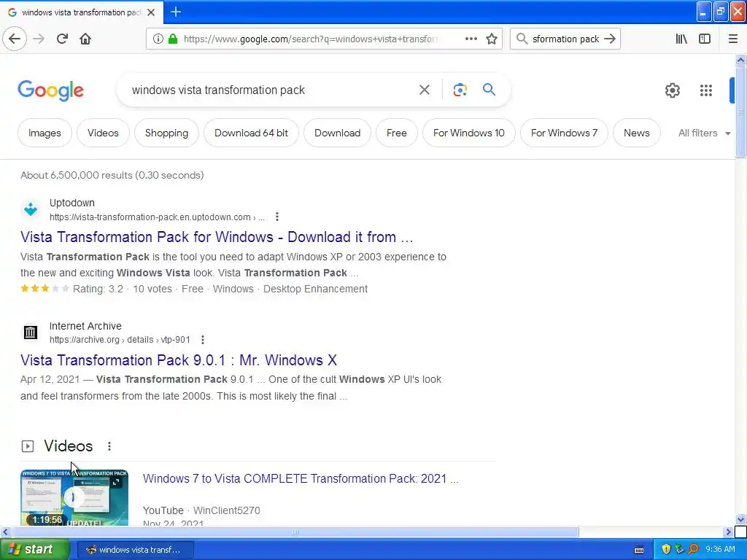The height and width of the screenshot is (560, 747).
Task: Click the security shield tray icon
Action: click(x=667, y=549)
